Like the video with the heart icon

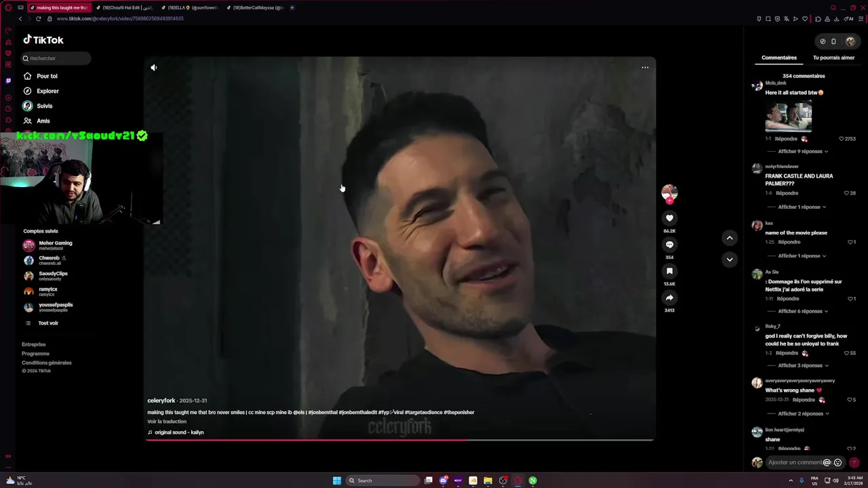669,218
